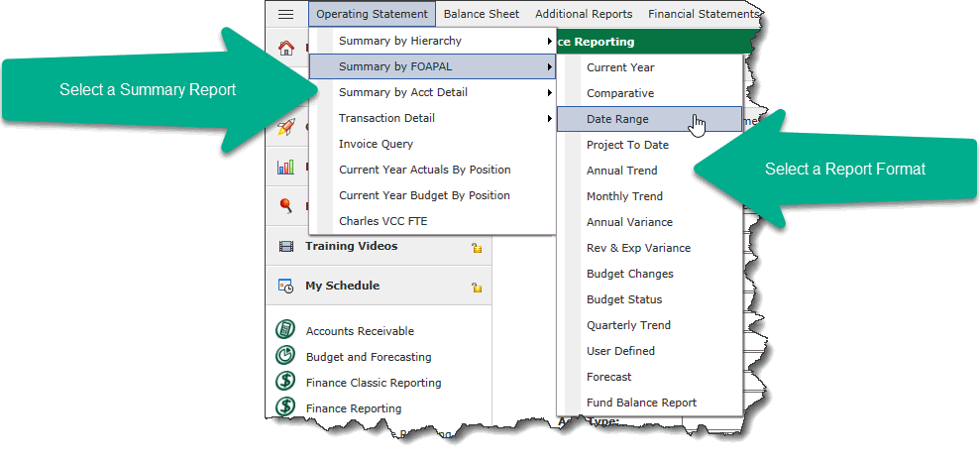
Task: Choose Invoice Query from the menu
Action: (376, 144)
